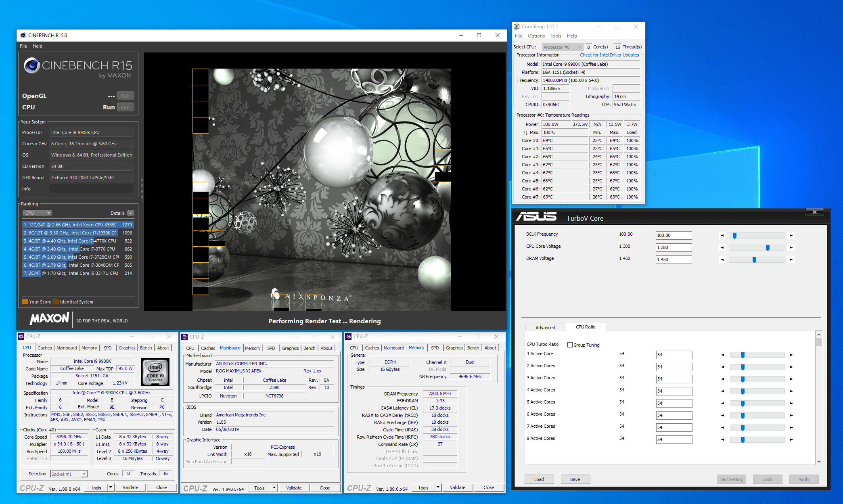Viewport: 843px width, 504px height.
Task: Click Save button in TurboV Core
Action: pos(575,479)
